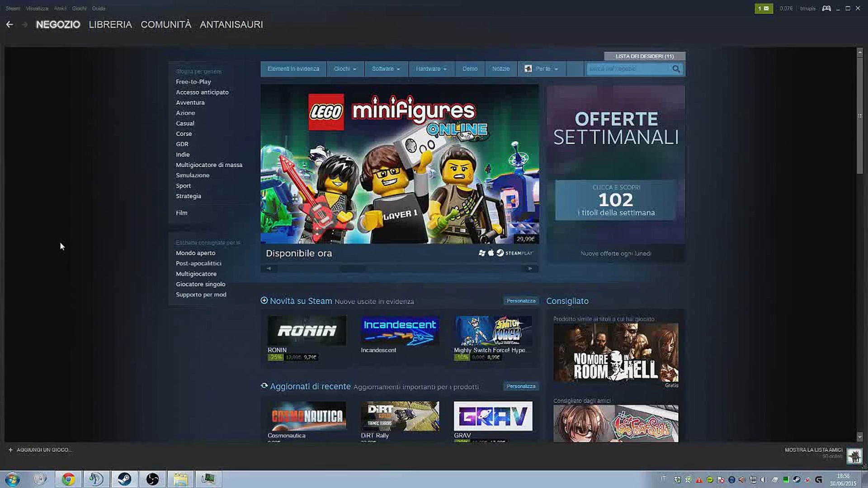This screenshot has width=868, height=488.
Task: Switch to the LIBRERIA tab
Action: (110, 24)
